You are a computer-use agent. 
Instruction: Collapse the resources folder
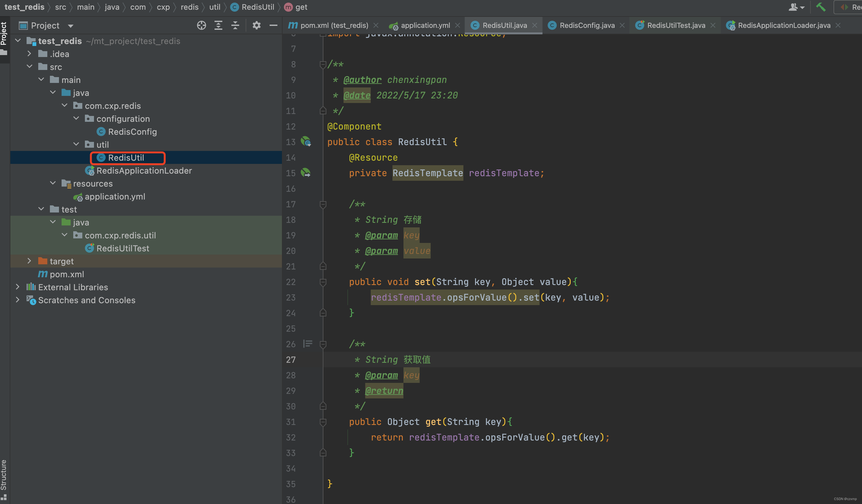point(53,183)
